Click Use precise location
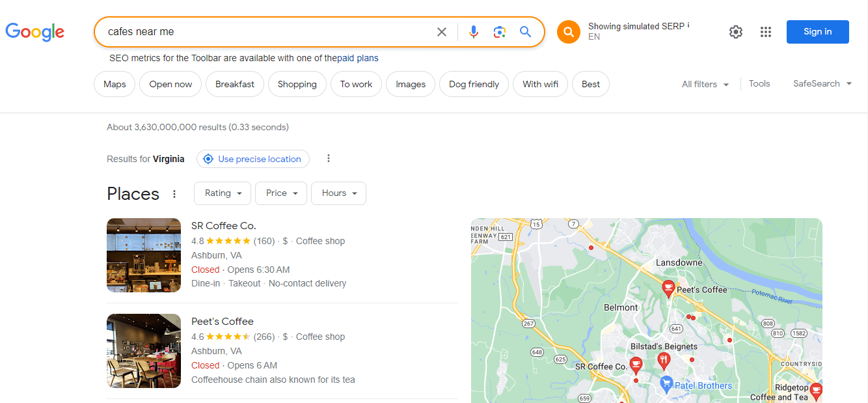Viewport: 868px width, 403px height. point(253,159)
